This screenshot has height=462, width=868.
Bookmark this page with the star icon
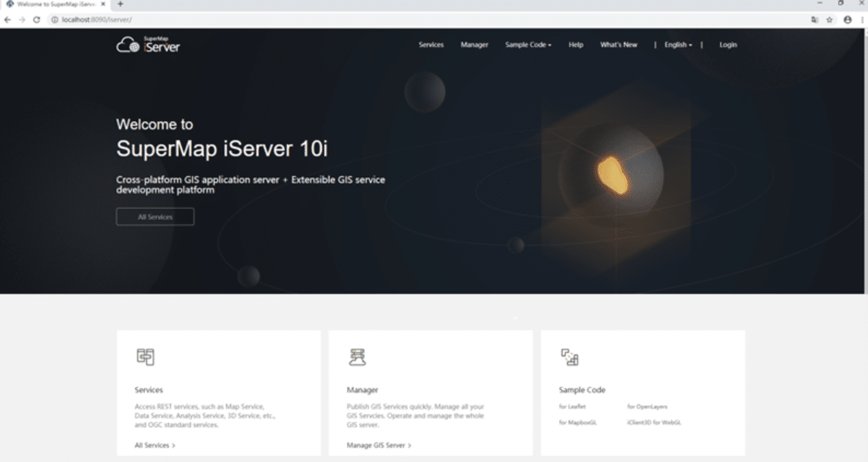[x=830, y=20]
